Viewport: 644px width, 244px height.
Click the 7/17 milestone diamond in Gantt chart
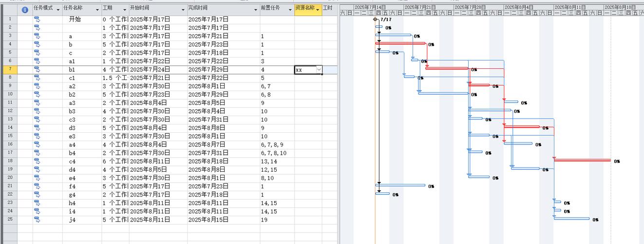click(375, 20)
